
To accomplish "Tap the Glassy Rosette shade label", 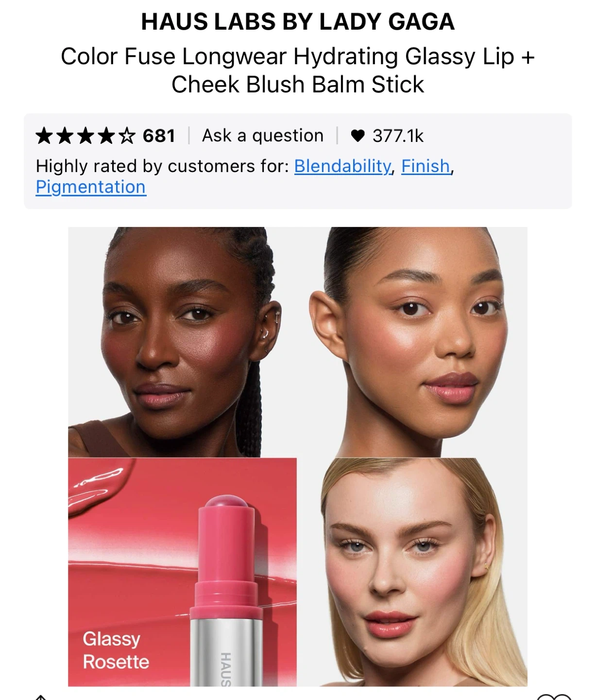I will (x=116, y=650).
